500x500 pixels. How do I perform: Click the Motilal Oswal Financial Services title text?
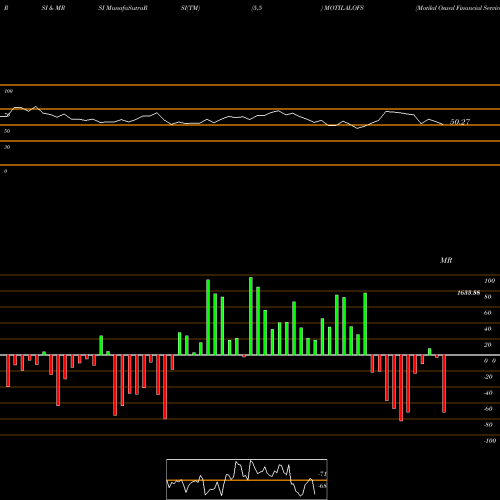pos(458,8)
